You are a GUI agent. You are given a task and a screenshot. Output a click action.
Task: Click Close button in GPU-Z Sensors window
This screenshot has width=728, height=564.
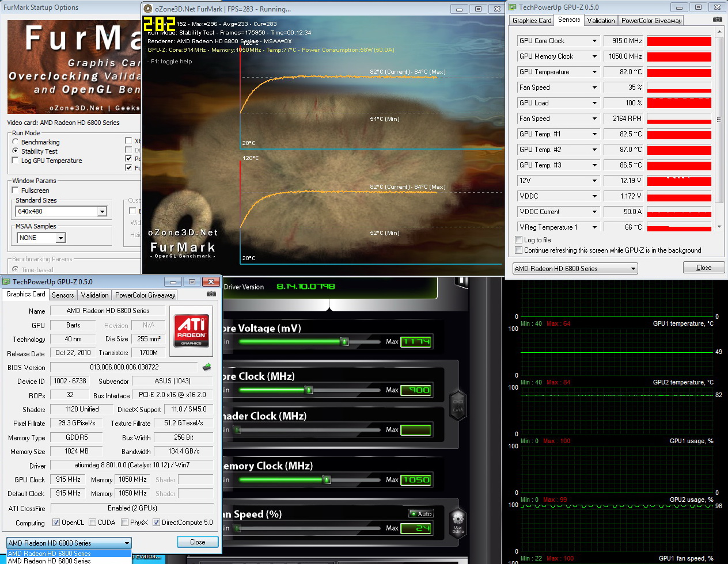point(704,268)
